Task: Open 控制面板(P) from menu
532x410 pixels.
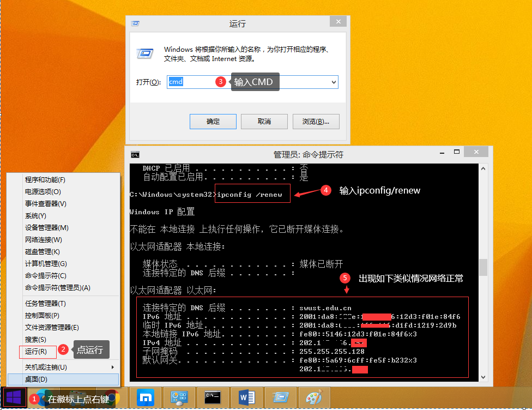Action: (x=63, y=315)
